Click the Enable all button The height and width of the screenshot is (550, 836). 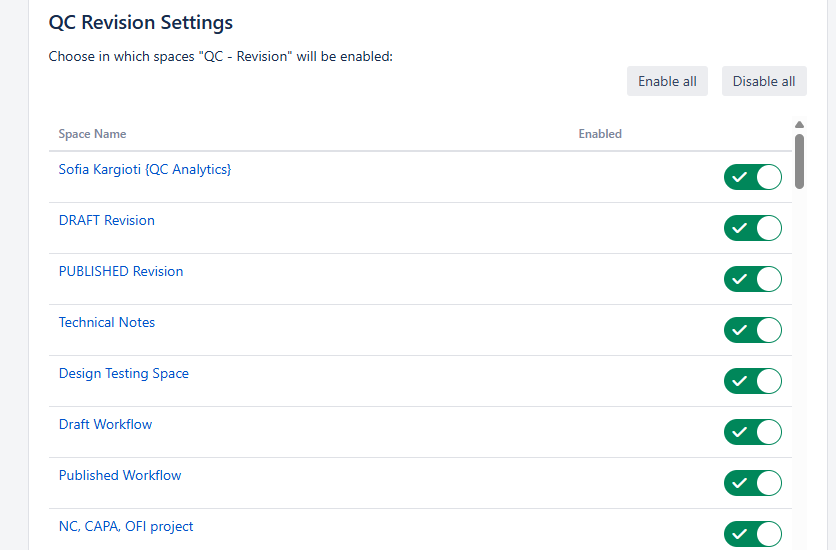click(x=667, y=81)
